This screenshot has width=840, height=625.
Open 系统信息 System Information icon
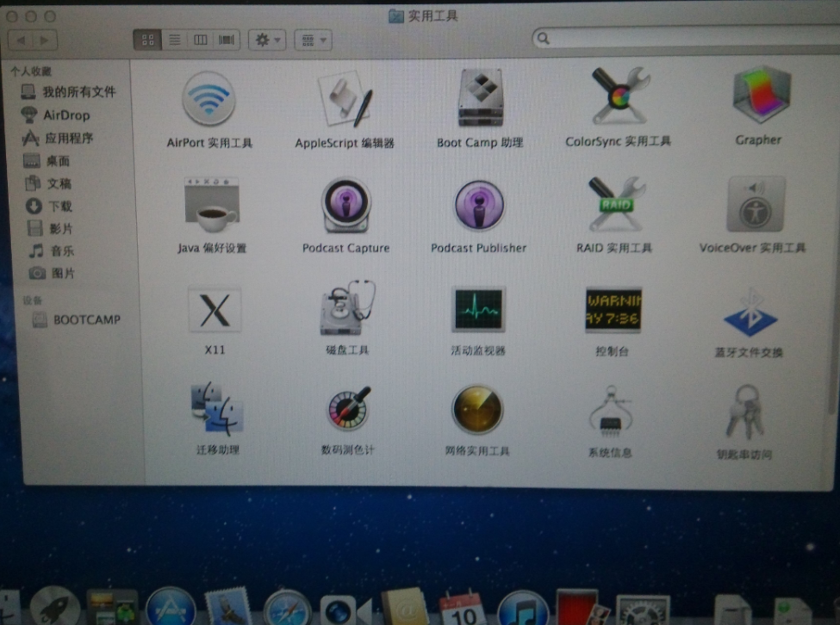tap(610, 411)
